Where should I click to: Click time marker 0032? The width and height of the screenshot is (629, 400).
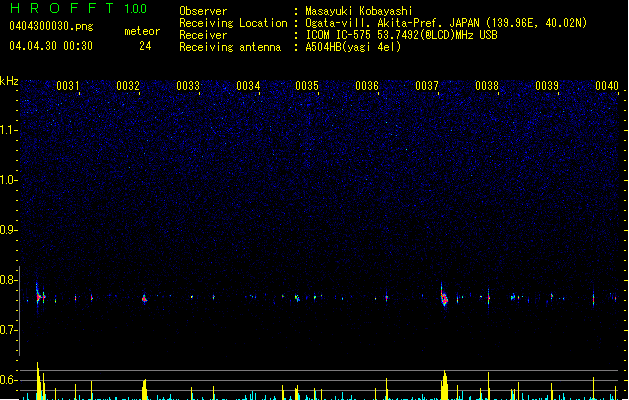pyautogui.click(x=128, y=85)
